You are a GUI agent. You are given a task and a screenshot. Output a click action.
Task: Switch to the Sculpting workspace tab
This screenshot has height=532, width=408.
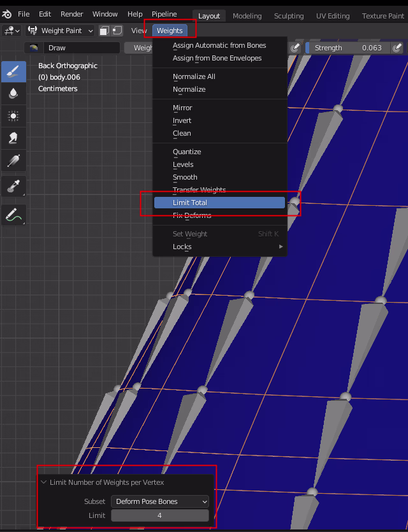[289, 16]
